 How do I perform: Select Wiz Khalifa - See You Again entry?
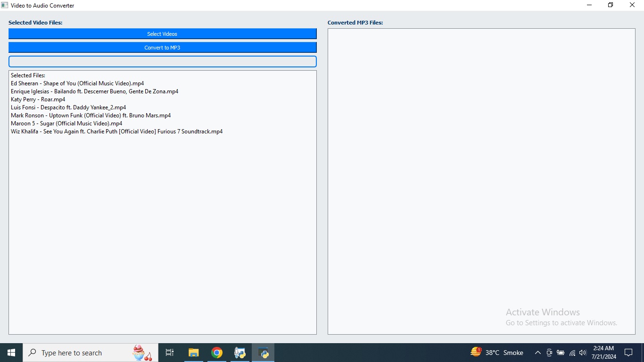click(117, 132)
